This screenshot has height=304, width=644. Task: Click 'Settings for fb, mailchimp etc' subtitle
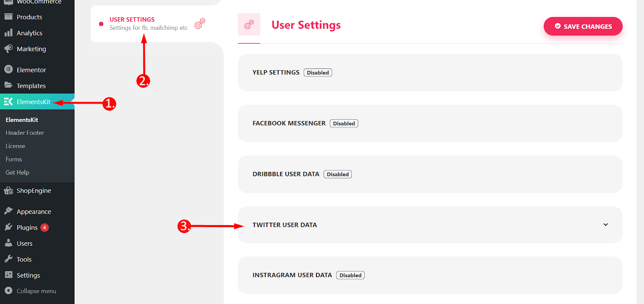(149, 27)
